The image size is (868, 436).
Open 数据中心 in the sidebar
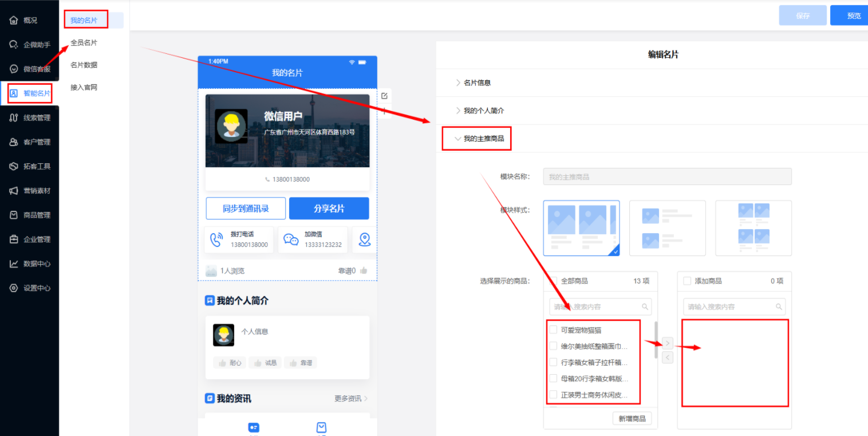click(29, 264)
